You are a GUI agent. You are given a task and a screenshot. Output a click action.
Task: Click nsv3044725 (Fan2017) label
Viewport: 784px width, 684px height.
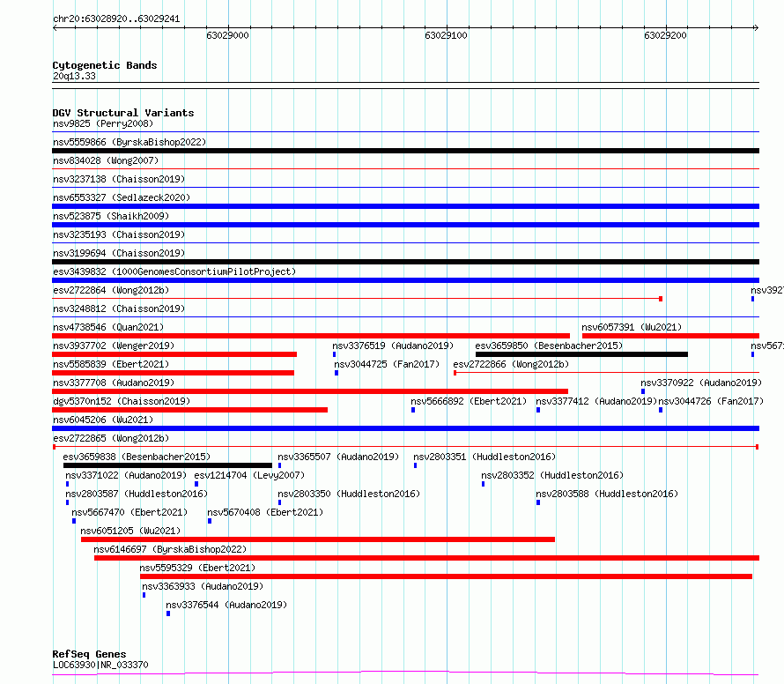tap(387, 364)
